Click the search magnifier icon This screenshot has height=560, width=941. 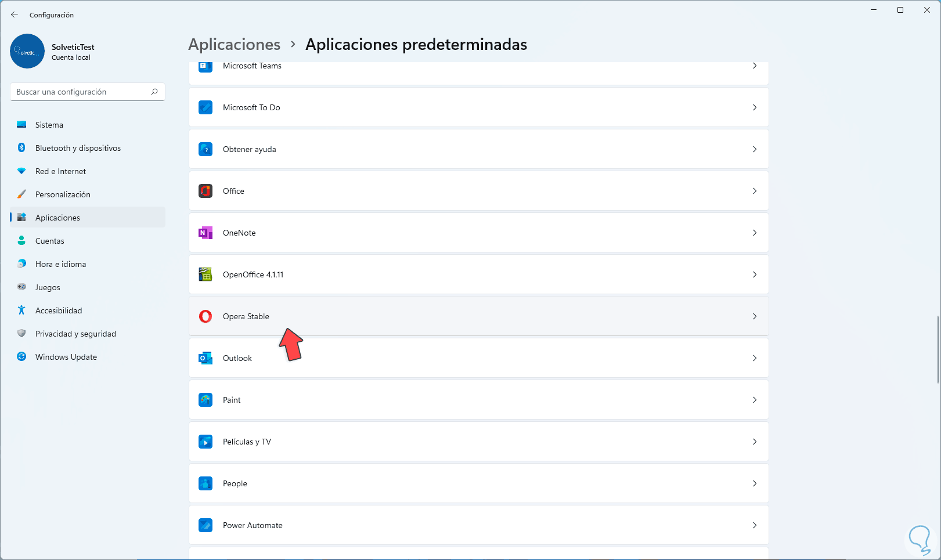coord(154,92)
